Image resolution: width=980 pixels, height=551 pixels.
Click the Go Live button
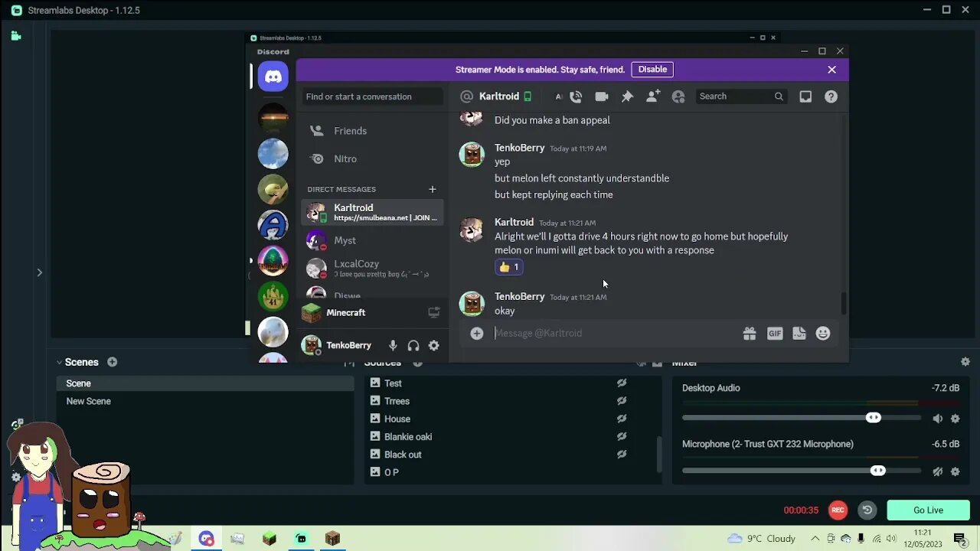coord(929,510)
